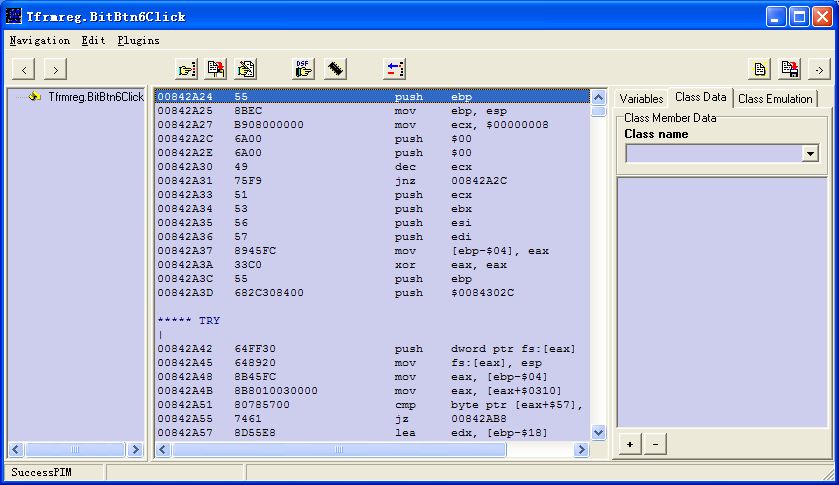
Task: Switch to the Class Emulation tab
Action: [775, 99]
